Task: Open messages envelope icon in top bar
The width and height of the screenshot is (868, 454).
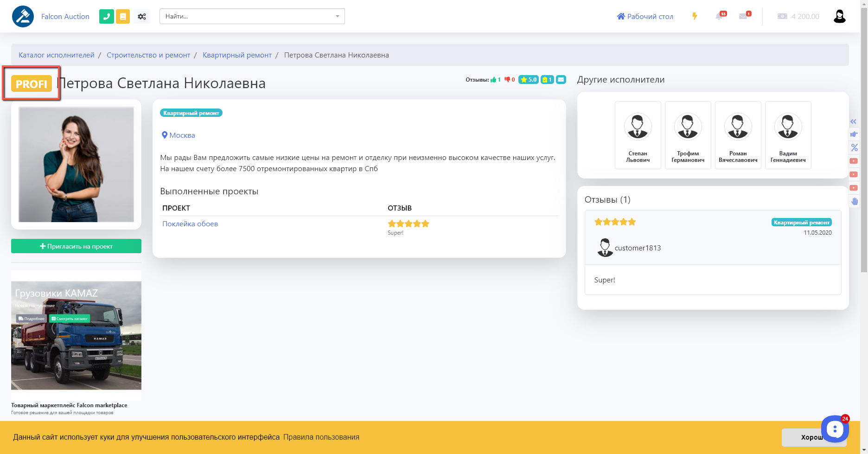Action: [x=744, y=16]
